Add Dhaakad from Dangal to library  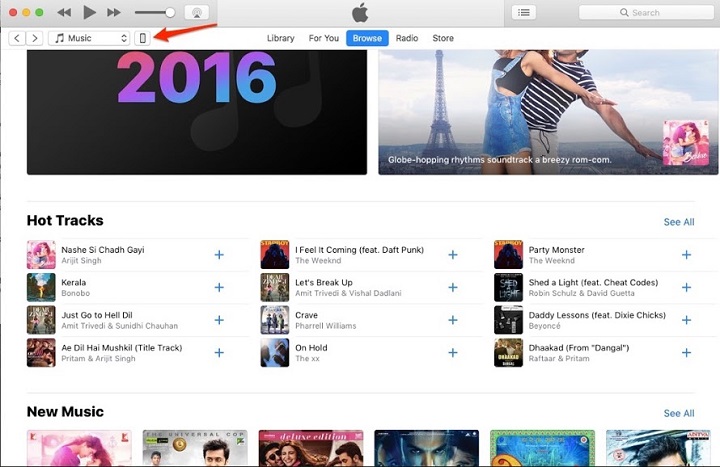coord(686,353)
